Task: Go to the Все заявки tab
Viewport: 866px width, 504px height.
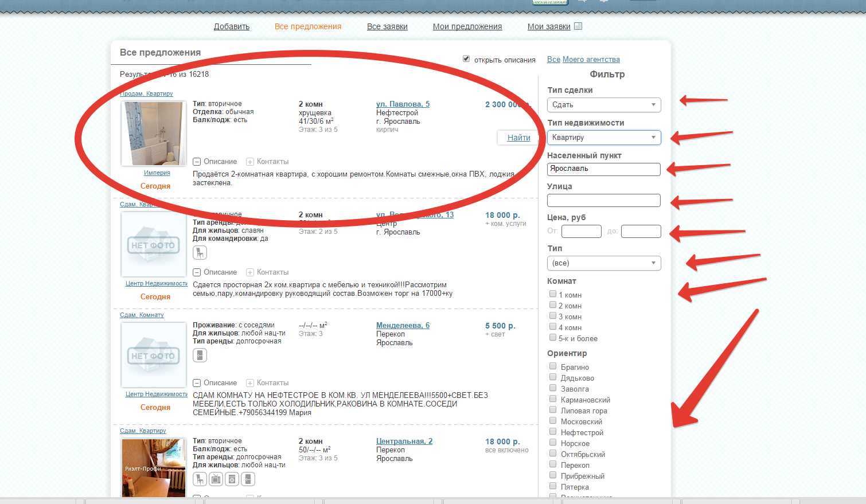Action: (387, 26)
